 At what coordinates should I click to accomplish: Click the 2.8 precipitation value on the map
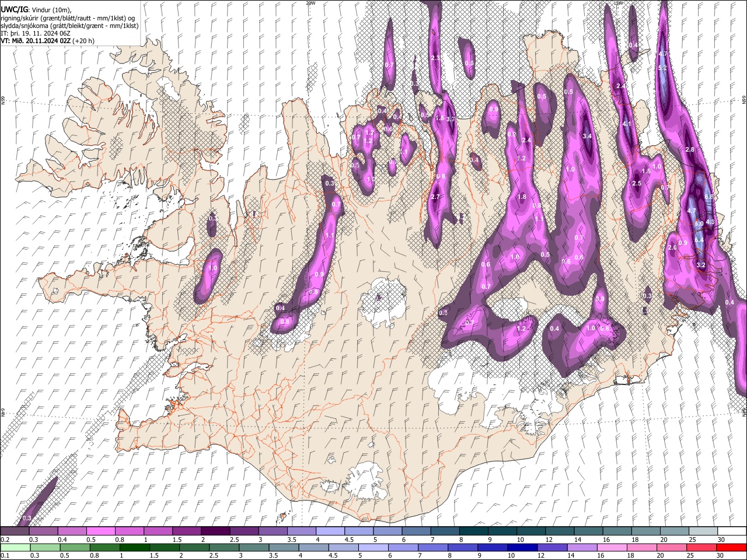click(690, 150)
